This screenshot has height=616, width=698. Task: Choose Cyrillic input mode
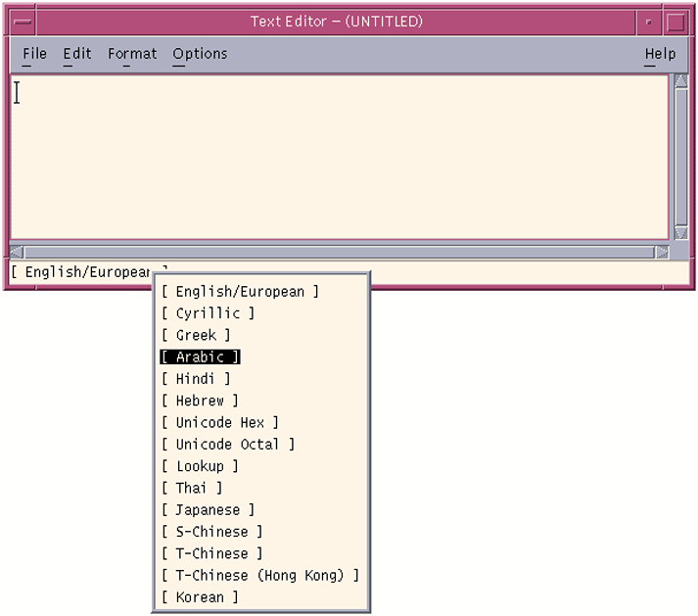[x=208, y=313]
